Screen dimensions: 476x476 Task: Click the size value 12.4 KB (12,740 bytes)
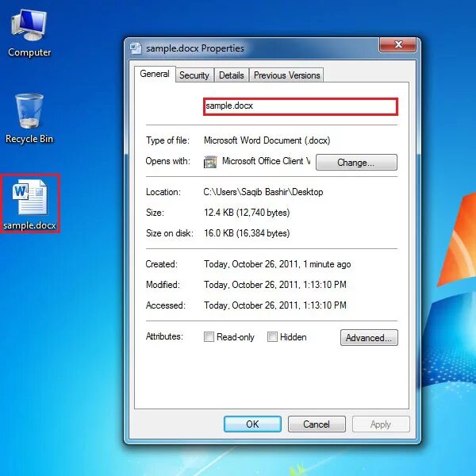(247, 213)
